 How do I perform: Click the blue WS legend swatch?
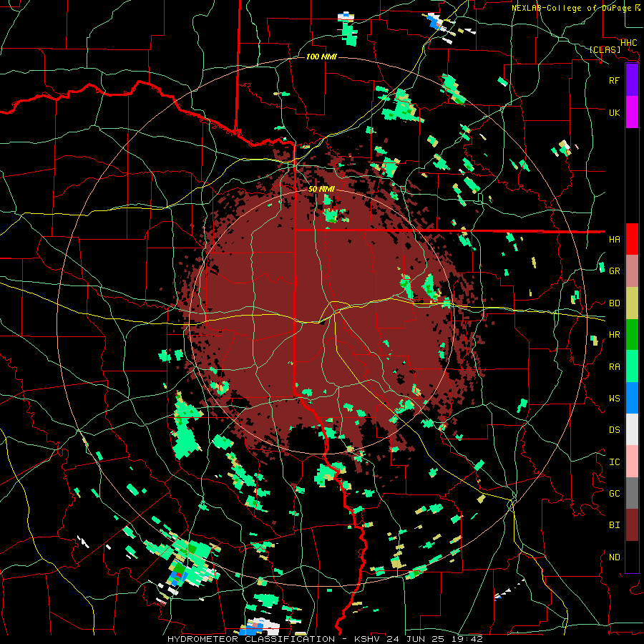[x=632, y=398]
